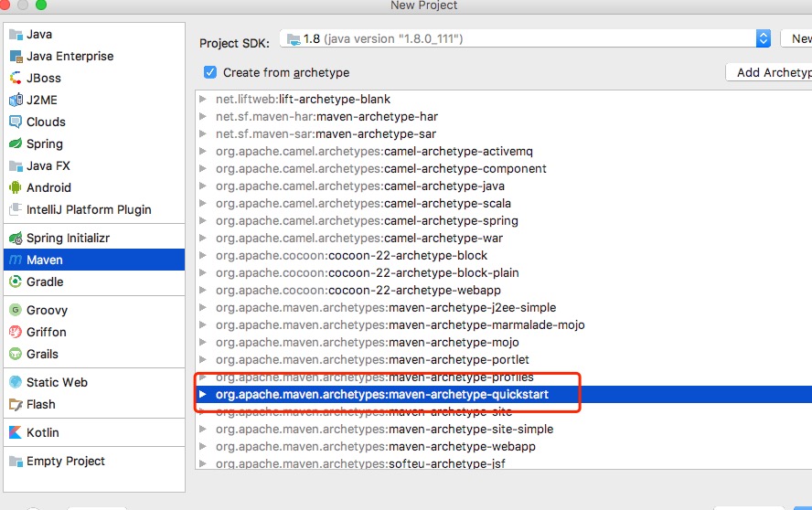Select maven-archetype-marmalade-mojo row

pos(504,325)
